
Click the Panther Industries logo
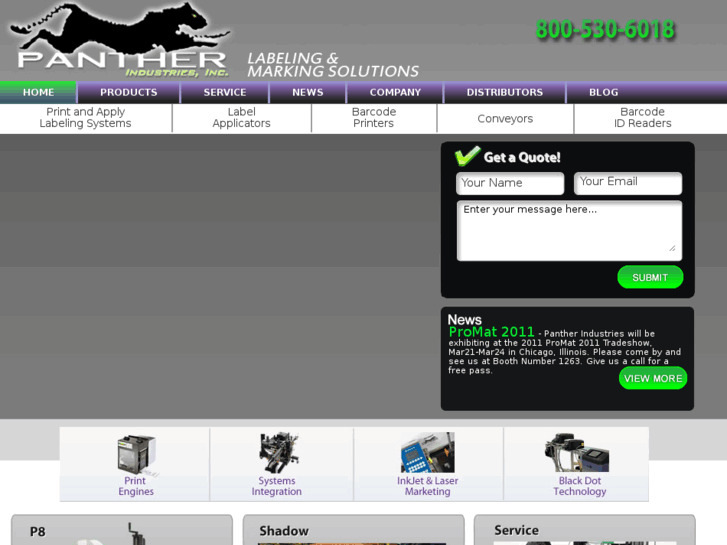click(x=120, y=40)
